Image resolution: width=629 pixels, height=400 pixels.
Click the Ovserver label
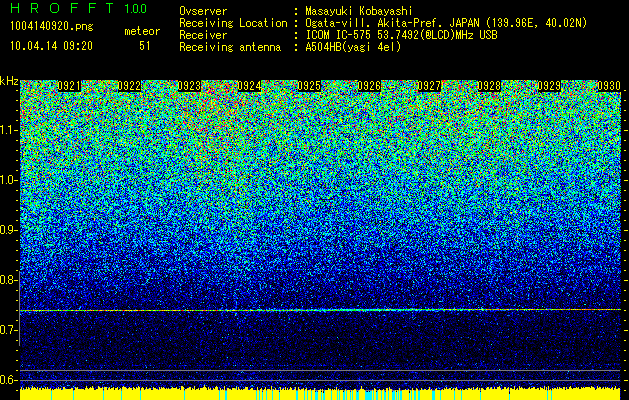coord(203,11)
